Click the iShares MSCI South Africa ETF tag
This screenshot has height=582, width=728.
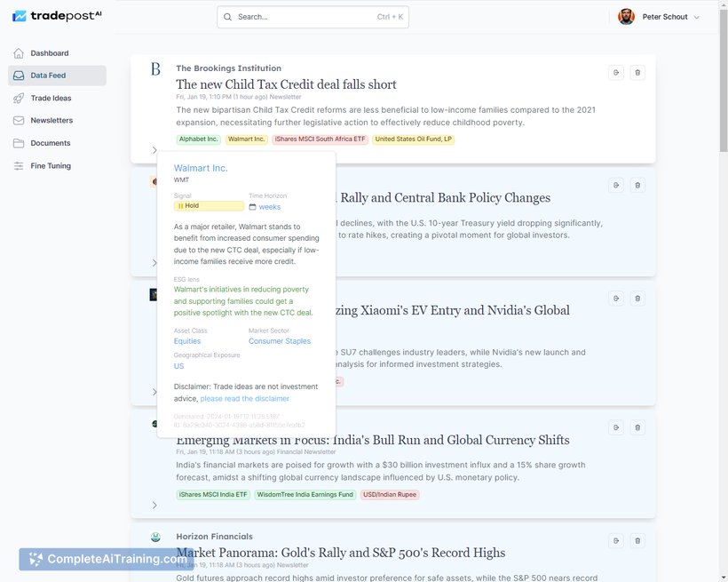coord(320,139)
